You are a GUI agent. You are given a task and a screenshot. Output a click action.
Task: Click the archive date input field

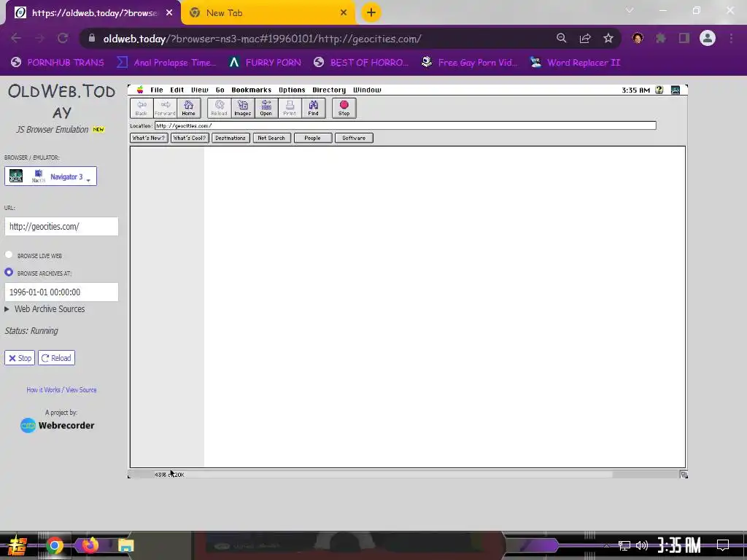(61, 292)
